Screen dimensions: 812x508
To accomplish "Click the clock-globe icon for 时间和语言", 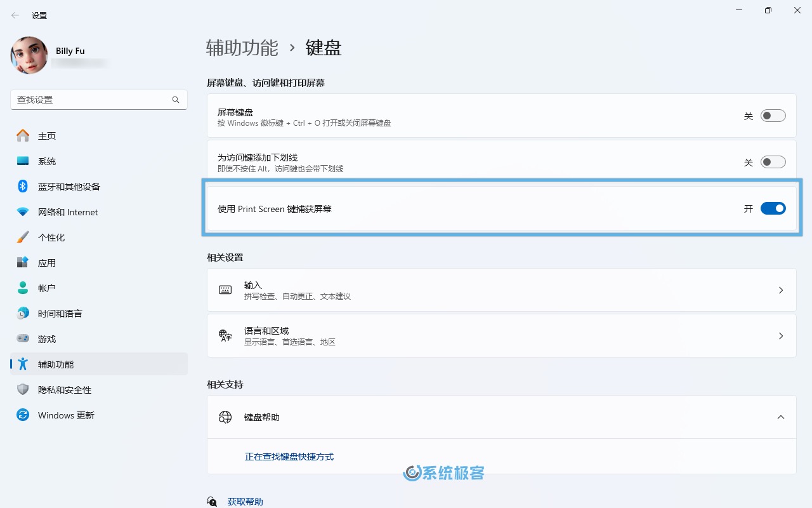I will click(x=23, y=314).
